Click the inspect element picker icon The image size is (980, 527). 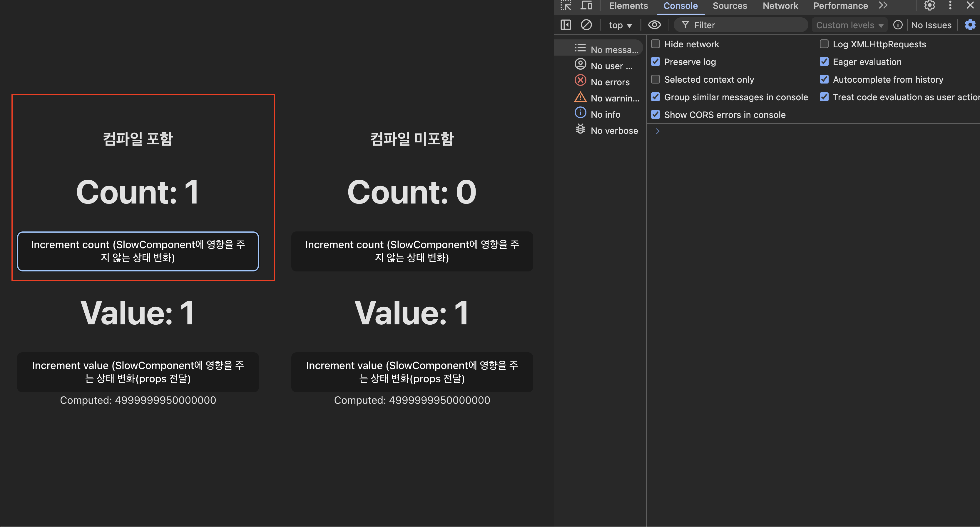[566, 6]
